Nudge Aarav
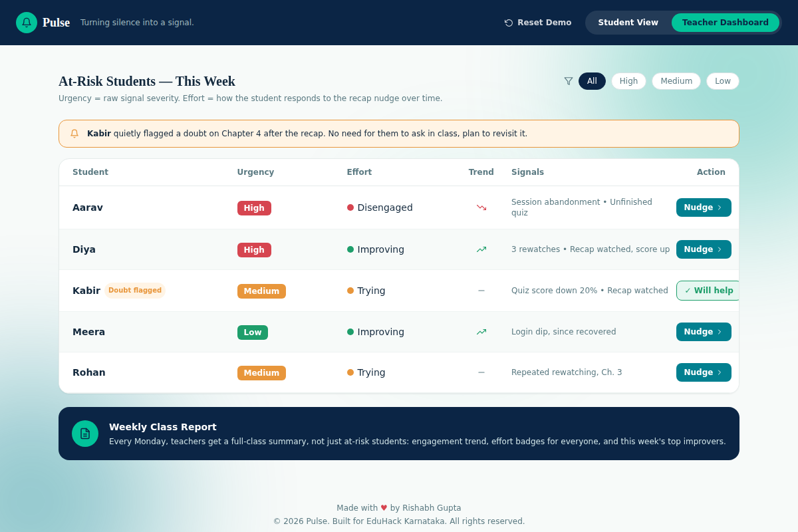This screenshot has width=798, height=532. pyautogui.click(x=704, y=207)
